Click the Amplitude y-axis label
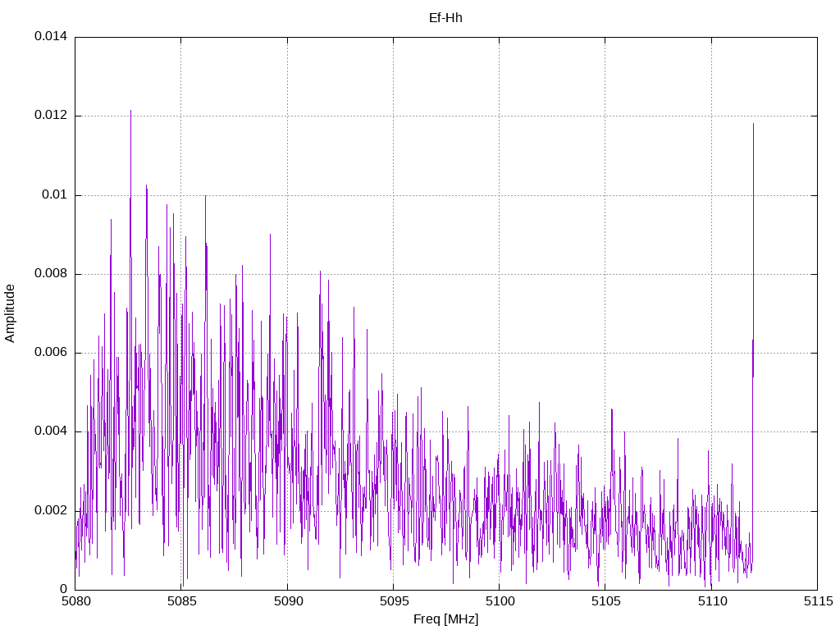 click(10, 313)
